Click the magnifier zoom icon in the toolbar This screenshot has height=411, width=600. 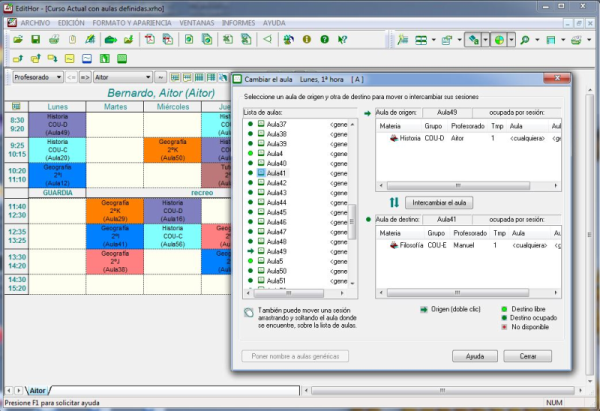(x=524, y=40)
